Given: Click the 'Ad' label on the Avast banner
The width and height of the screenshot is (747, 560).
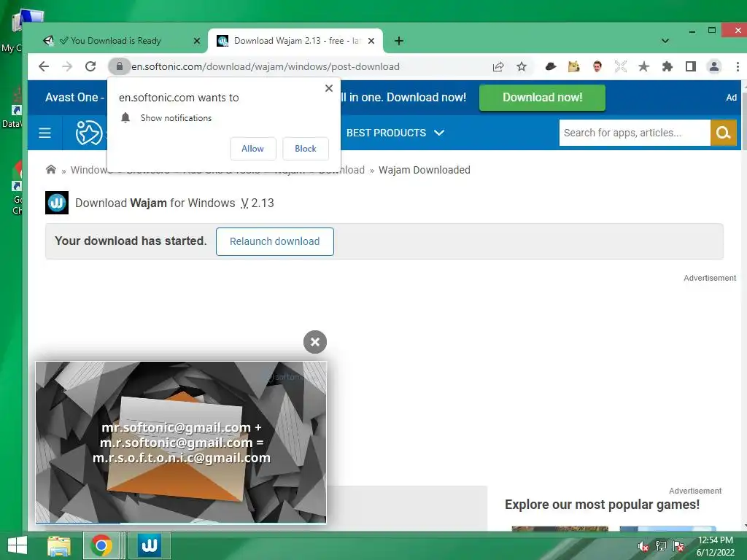Looking at the screenshot, I should click(x=731, y=98).
